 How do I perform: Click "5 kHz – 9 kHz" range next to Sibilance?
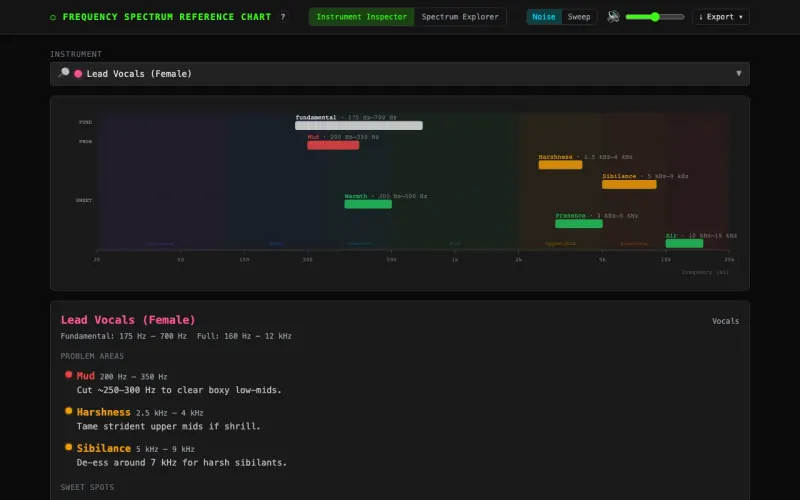tap(165, 449)
